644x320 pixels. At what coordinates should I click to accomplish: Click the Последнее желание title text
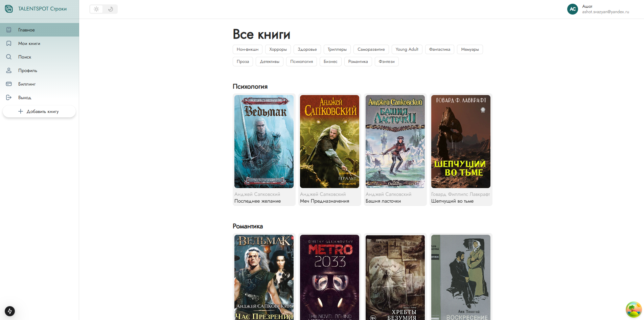coord(257,201)
